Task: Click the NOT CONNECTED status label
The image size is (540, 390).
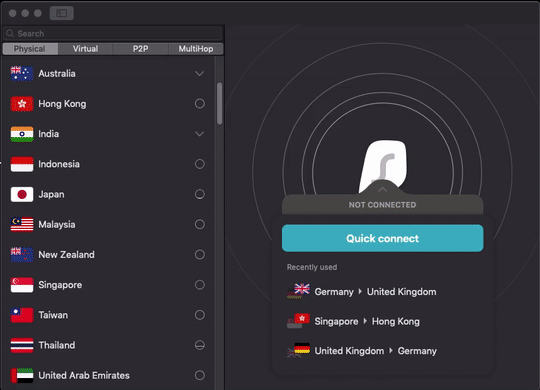Action: [382, 205]
